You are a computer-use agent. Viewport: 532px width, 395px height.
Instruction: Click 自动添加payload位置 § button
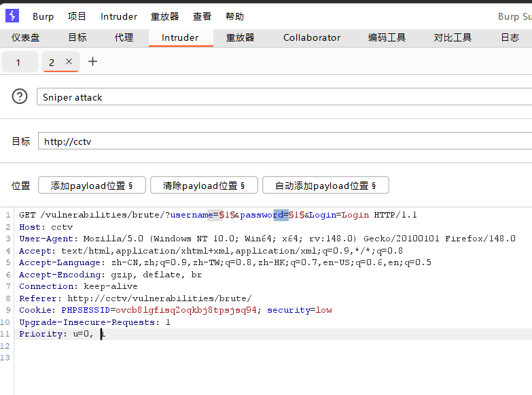(x=325, y=186)
